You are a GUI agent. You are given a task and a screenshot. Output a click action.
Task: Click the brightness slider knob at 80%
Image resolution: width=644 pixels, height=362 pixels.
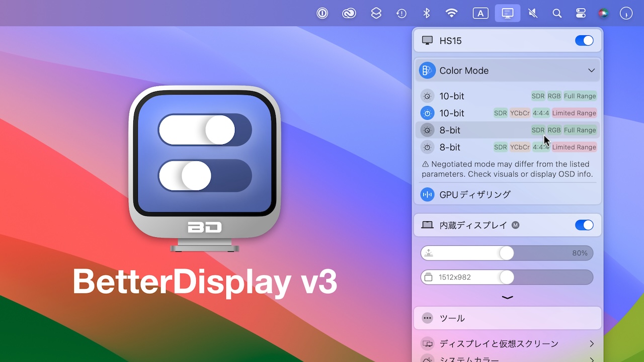[x=507, y=253]
